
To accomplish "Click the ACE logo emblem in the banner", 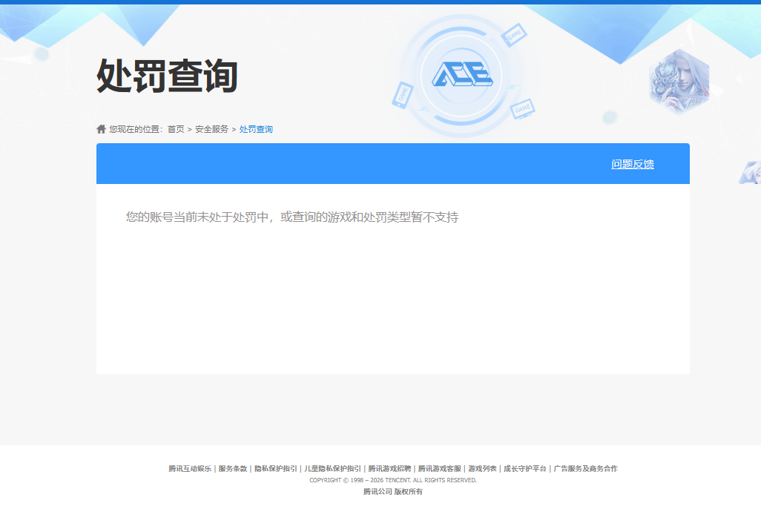I will 461,73.
